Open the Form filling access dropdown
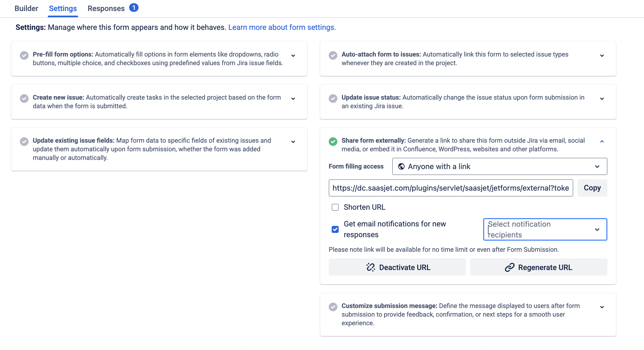 point(500,166)
